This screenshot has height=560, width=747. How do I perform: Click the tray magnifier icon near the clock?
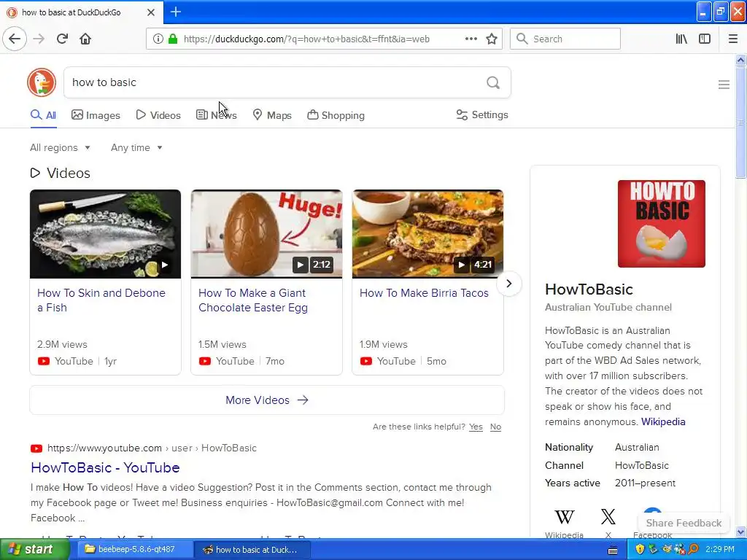coord(694,549)
